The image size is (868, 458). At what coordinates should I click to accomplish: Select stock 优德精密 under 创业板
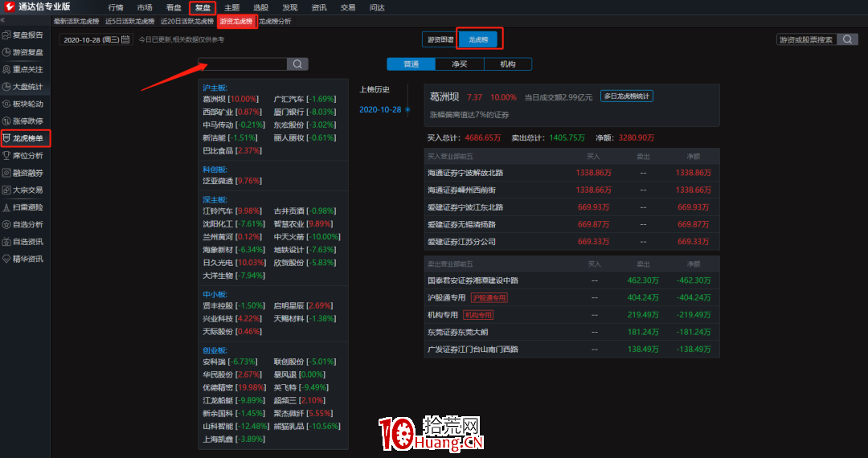[233, 387]
